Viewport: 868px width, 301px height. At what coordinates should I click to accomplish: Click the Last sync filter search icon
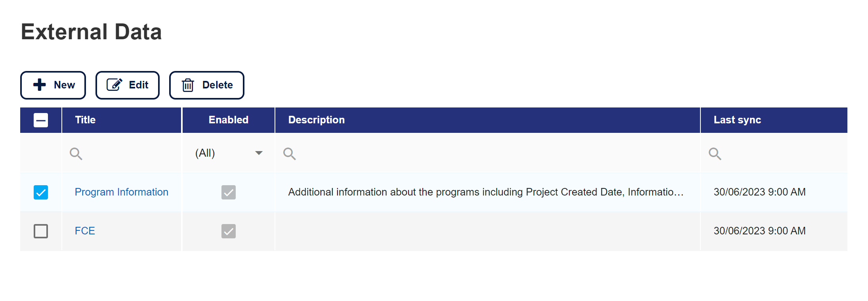(715, 153)
